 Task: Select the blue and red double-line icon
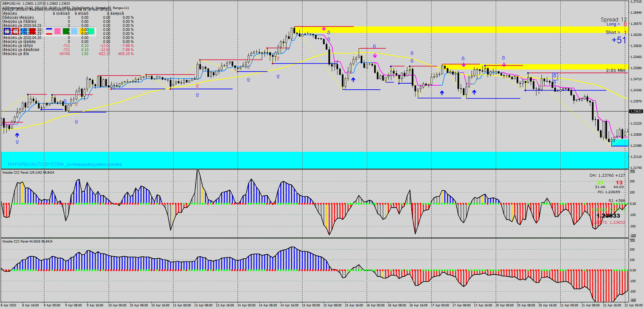[49, 31]
